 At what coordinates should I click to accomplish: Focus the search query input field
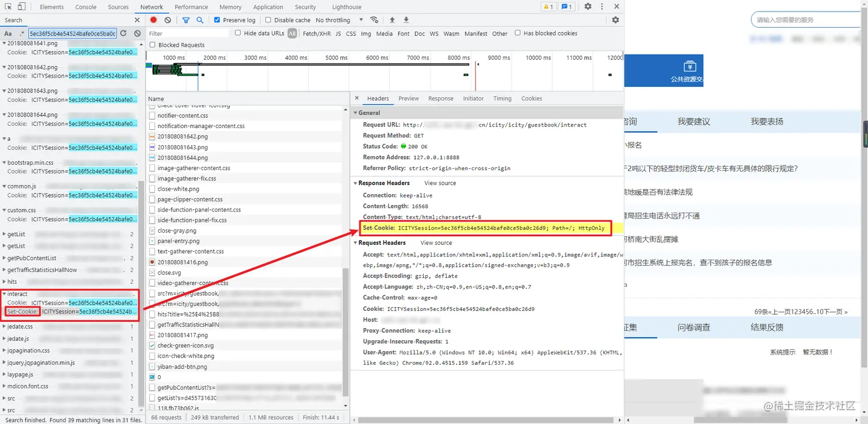72,33
